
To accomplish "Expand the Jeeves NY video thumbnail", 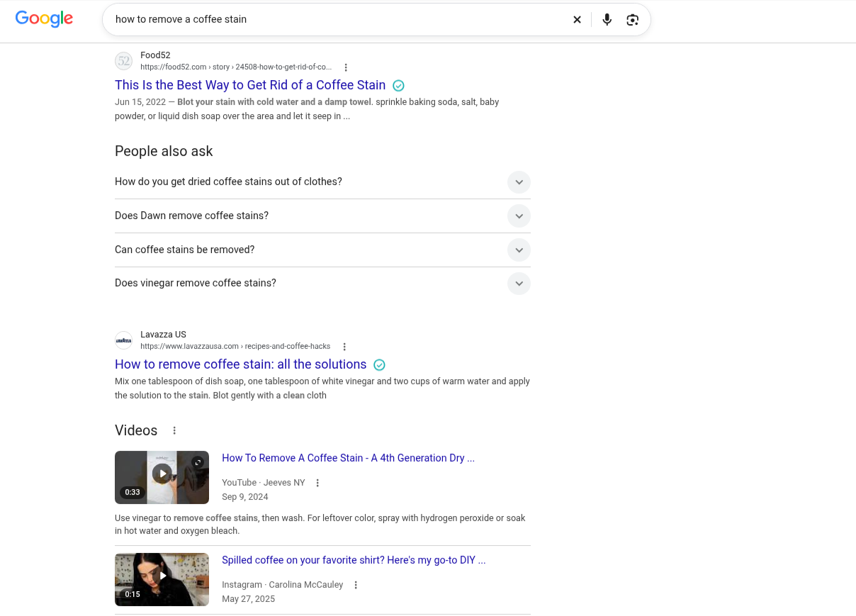I will (x=198, y=462).
